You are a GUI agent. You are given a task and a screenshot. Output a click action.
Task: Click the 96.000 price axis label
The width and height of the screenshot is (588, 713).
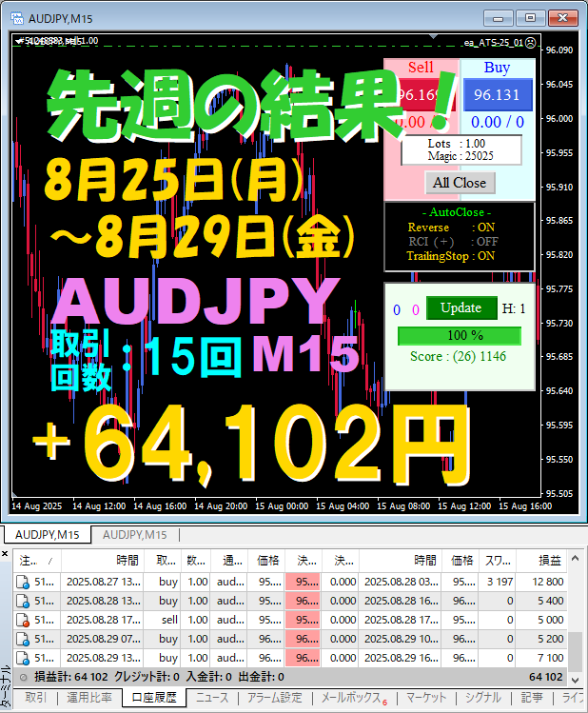pos(559,118)
